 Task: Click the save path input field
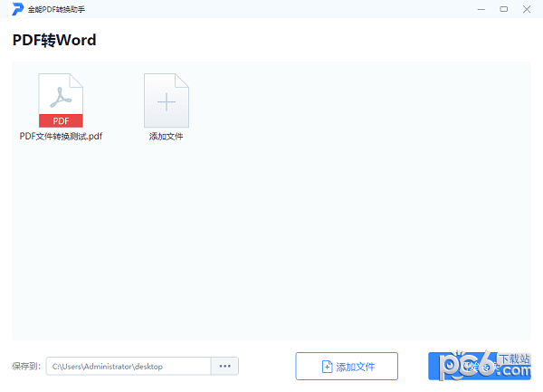pyautogui.click(x=128, y=366)
